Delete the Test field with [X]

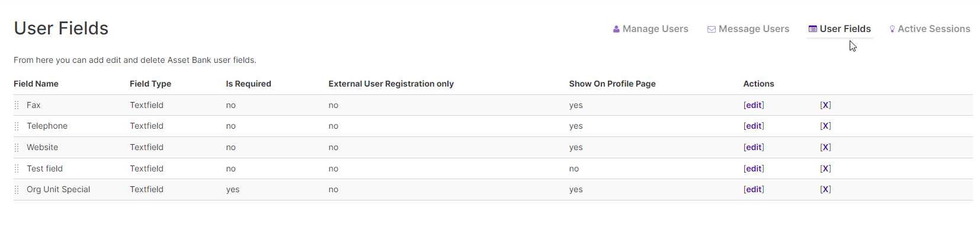[x=825, y=168]
